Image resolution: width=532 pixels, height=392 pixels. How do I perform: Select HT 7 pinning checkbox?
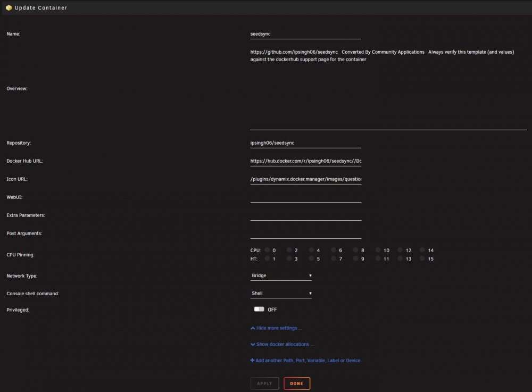[x=334, y=258]
